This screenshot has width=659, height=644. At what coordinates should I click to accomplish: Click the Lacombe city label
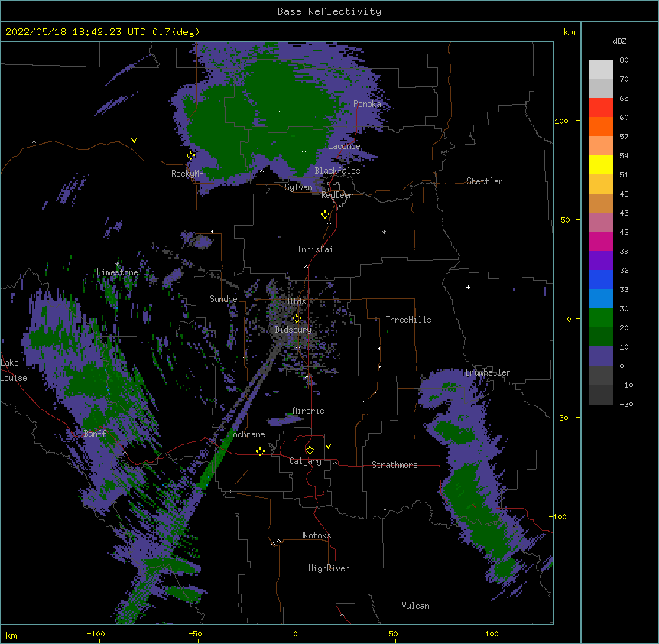click(344, 146)
